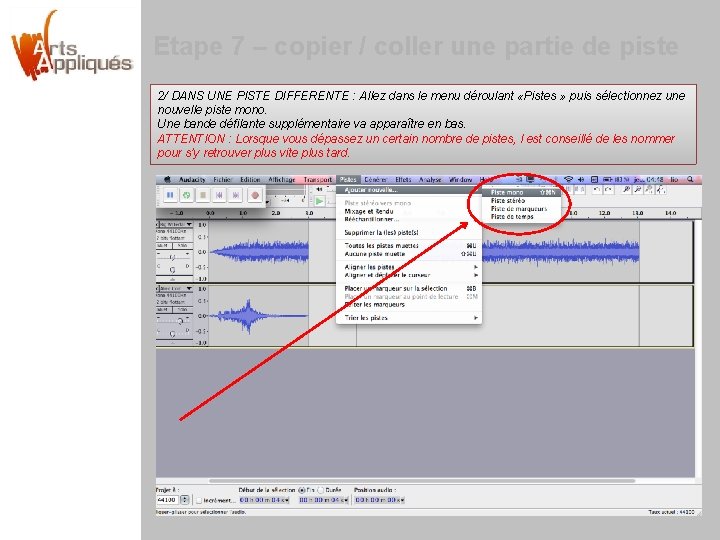Click the Skip to End button
This screenshot has width=720, height=540.
coord(236,195)
